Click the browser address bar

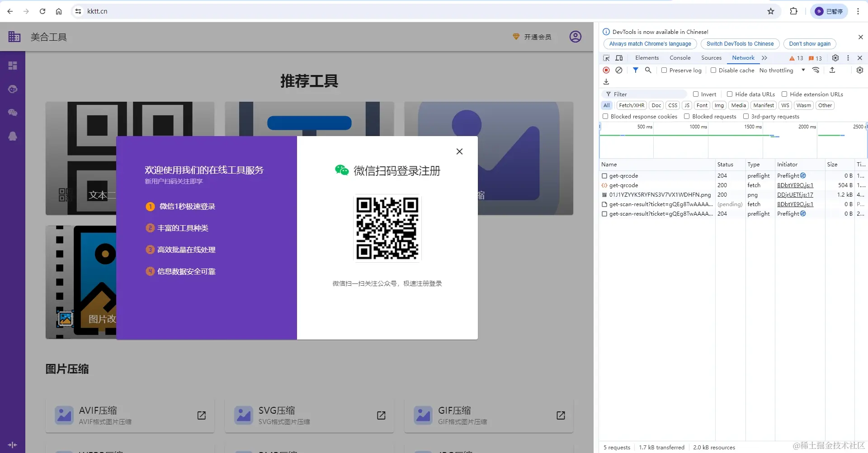(425, 11)
